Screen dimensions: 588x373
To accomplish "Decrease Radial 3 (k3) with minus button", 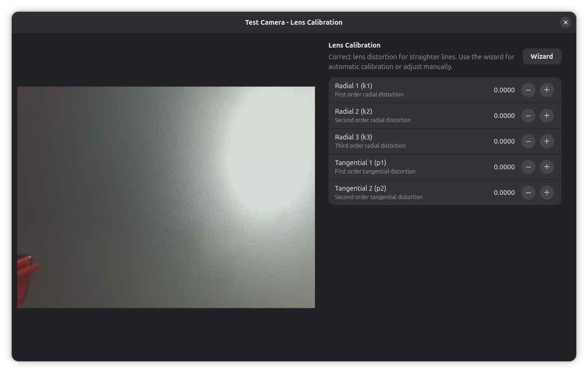I will pos(528,141).
